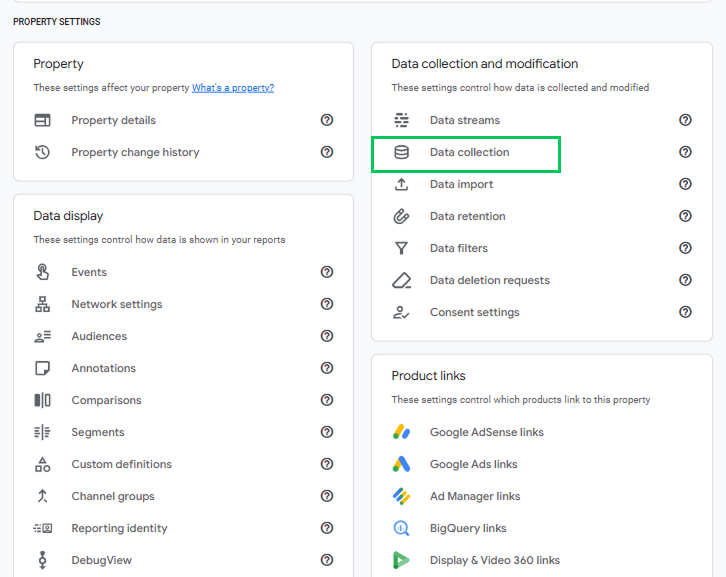Viewport: 726px width, 577px height.
Task: Open help for Property change history
Action: coord(327,152)
